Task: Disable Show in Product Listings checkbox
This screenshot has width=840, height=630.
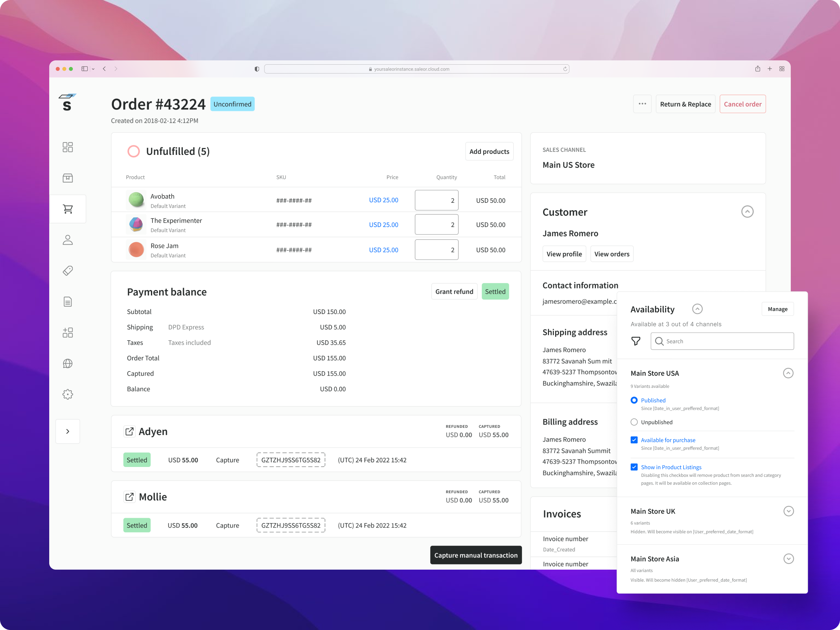Action: click(634, 467)
